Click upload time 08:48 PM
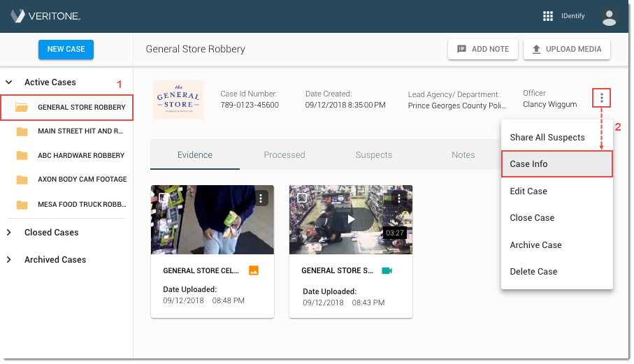Viewport: 634px width, 364px height. [x=228, y=300]
